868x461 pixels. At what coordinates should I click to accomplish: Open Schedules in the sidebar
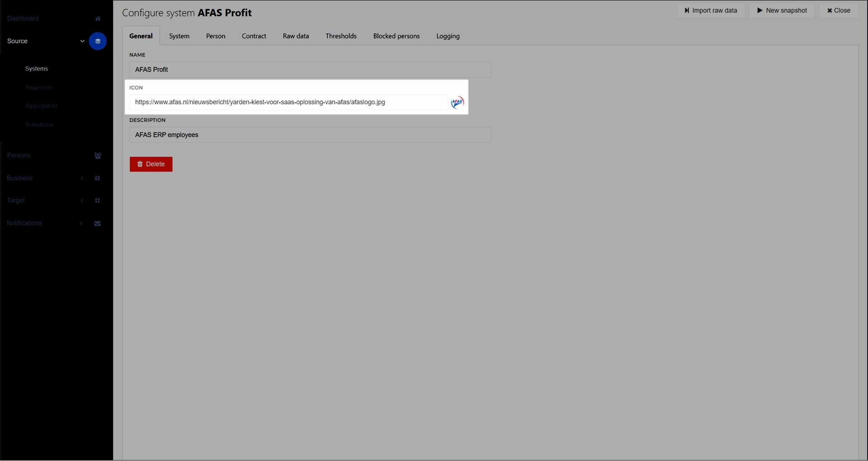(x=39, y=124)
